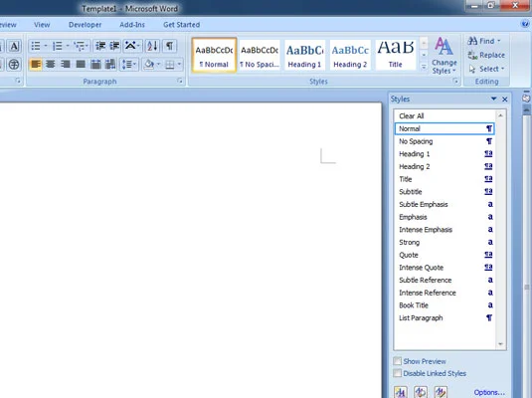Apply the Normal quick style
532x398 pixels.
[214, 56]
